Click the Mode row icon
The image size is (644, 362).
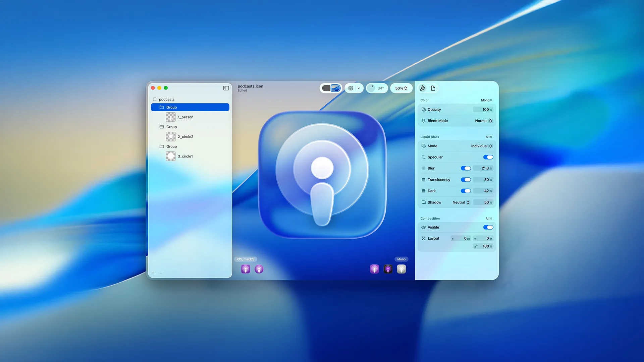coord(424,146)
